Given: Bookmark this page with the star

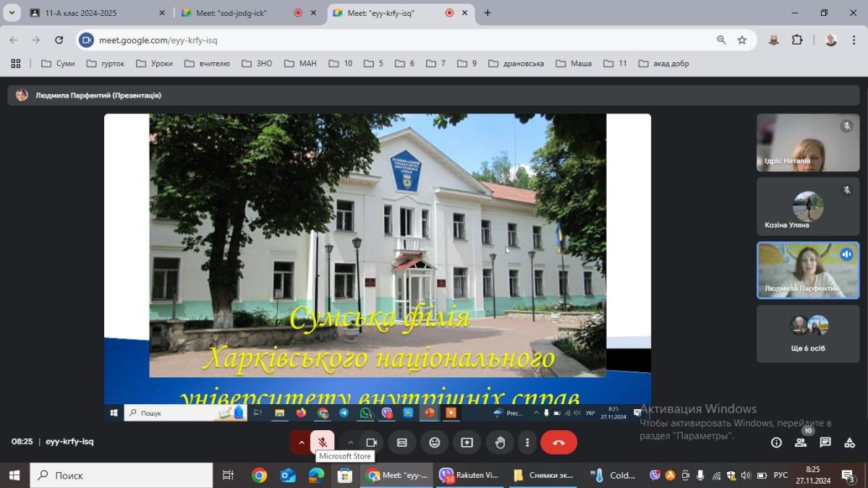Looking at the screenshot, I should [742, 40].
